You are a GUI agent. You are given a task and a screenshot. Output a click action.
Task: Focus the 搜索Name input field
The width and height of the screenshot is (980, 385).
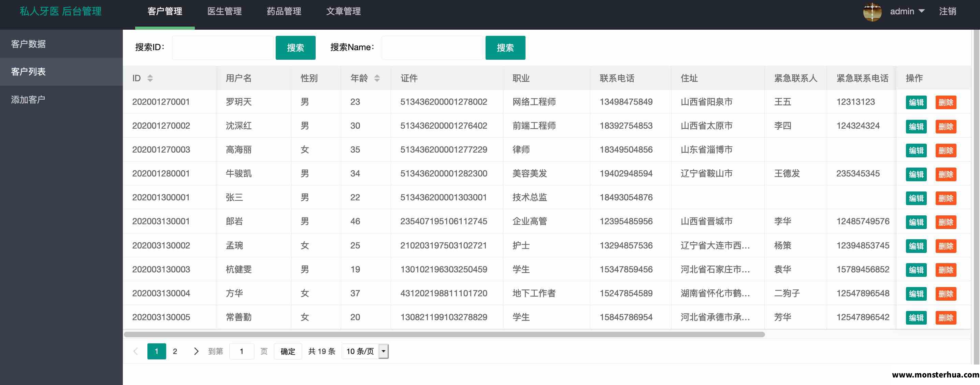click(432, 47)
